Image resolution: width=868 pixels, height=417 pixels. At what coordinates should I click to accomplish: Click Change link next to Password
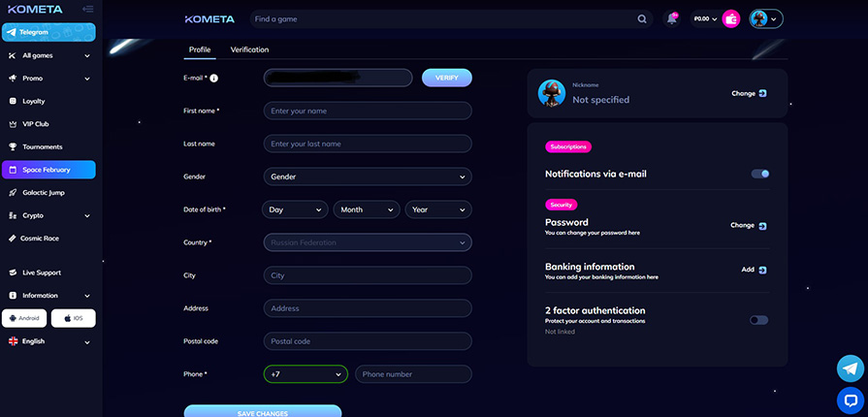[x=748, y=225]
